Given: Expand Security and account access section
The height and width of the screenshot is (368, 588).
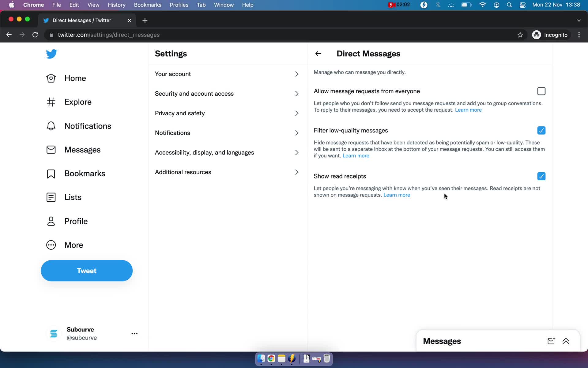Looking at the screenshot, I should click(x=227, y=93).
